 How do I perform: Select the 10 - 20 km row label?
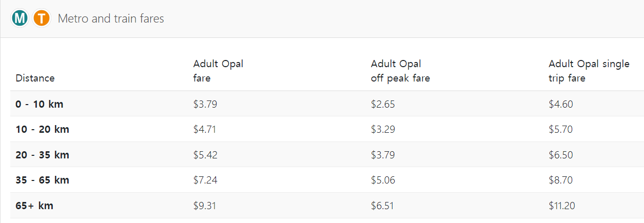(42, 130)
